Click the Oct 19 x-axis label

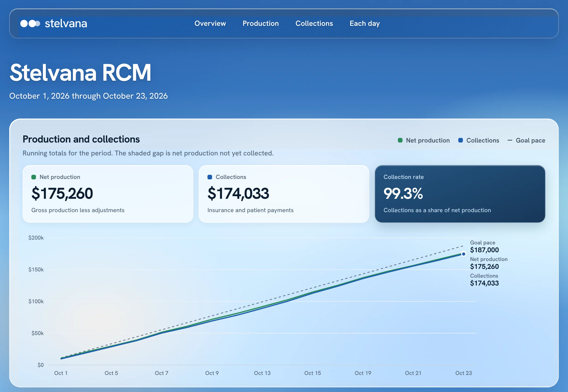click(363, 373)
